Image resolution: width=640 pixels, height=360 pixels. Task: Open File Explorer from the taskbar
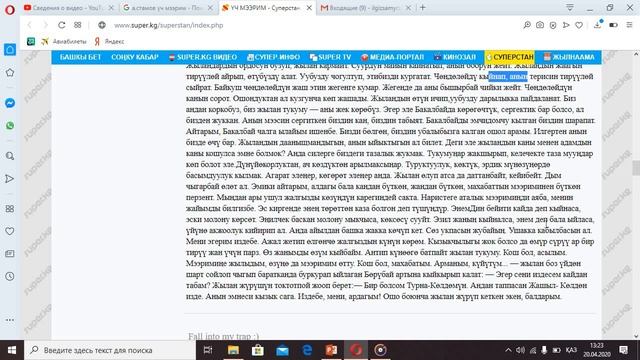(x=233, y=350)
